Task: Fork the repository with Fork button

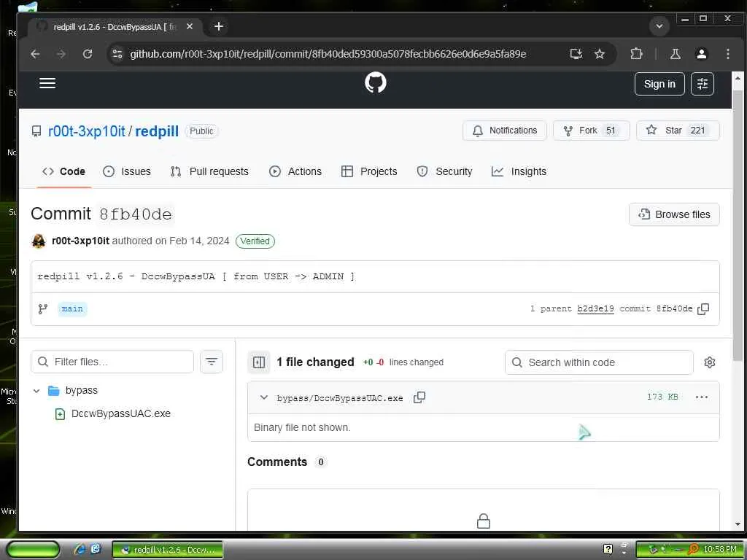Action: pos(591,131)
